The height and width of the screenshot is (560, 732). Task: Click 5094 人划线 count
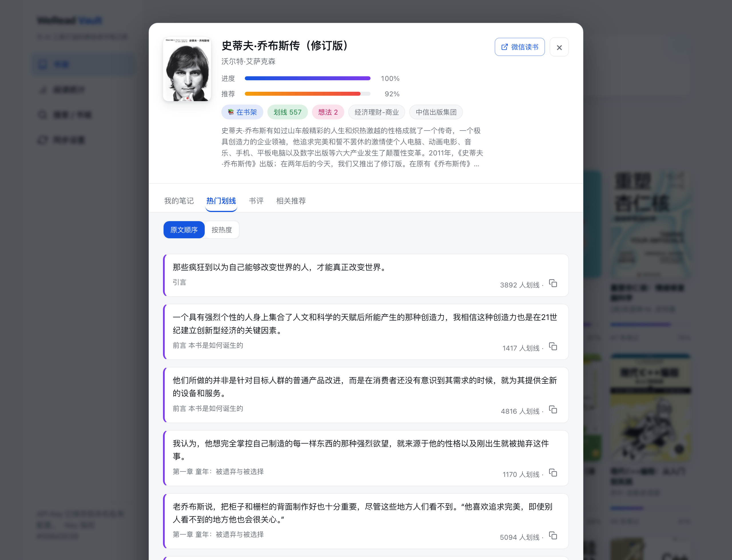[520, 537]
